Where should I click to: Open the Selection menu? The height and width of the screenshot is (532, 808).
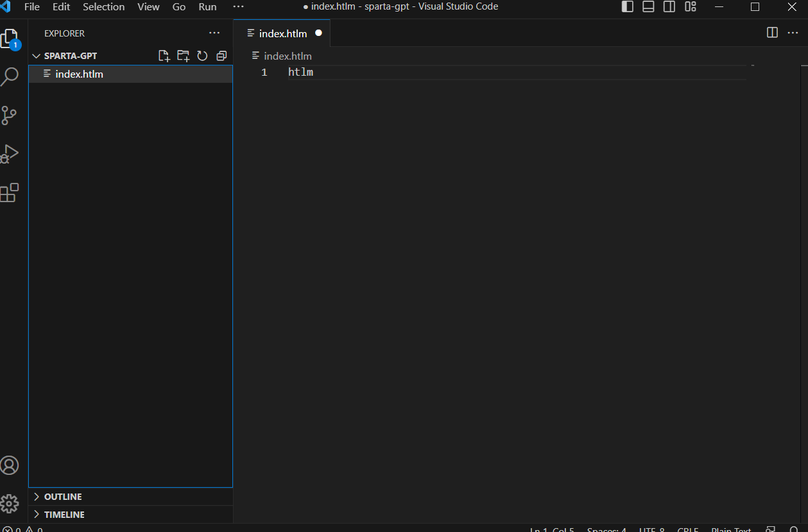(103, 7)
